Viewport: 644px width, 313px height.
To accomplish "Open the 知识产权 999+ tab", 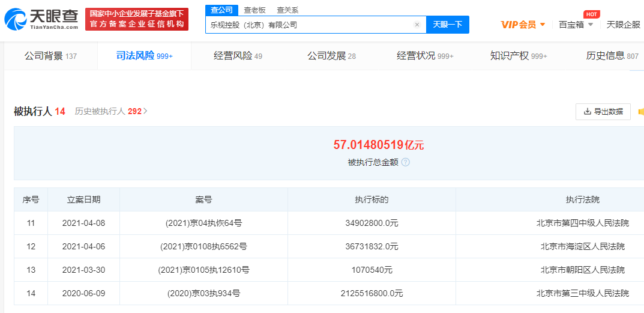I will (519, 56).
